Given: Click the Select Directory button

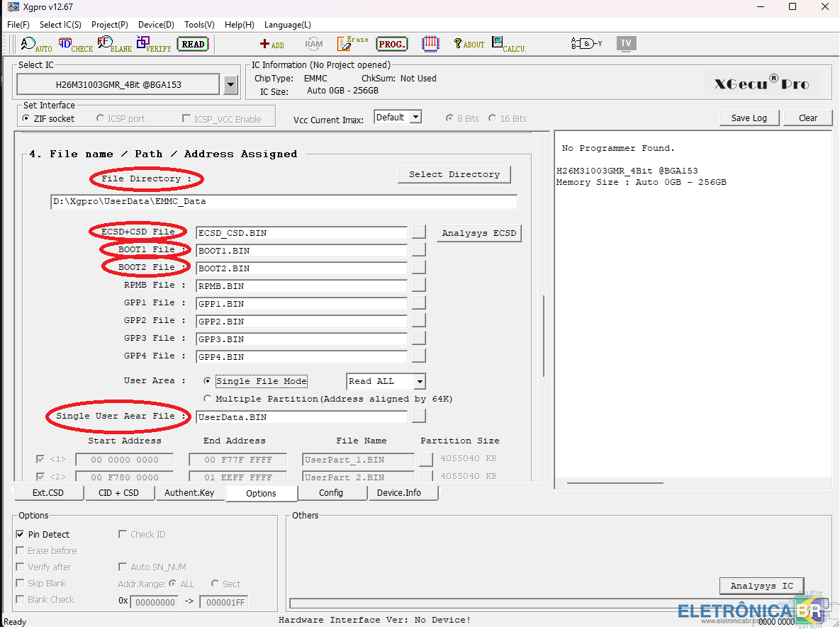Looking at the screenshot, I should pos(454,174).
